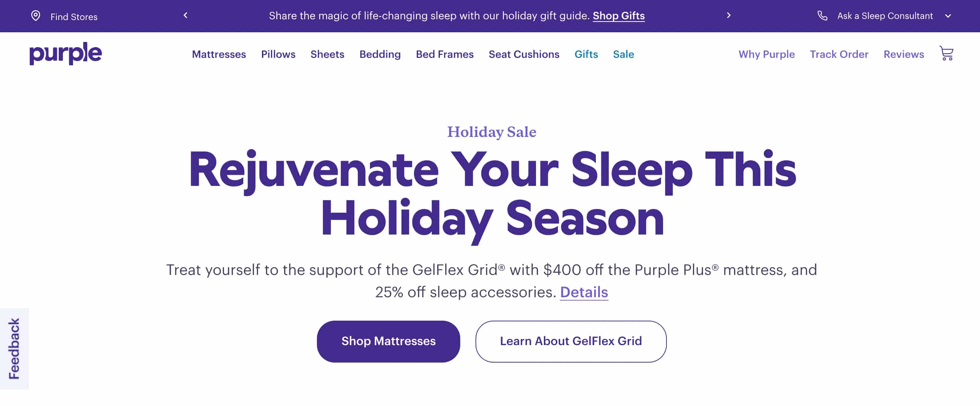The image size is (980, 406).
Task: Go to Seat Cushions section
Action: pos(524,54)
